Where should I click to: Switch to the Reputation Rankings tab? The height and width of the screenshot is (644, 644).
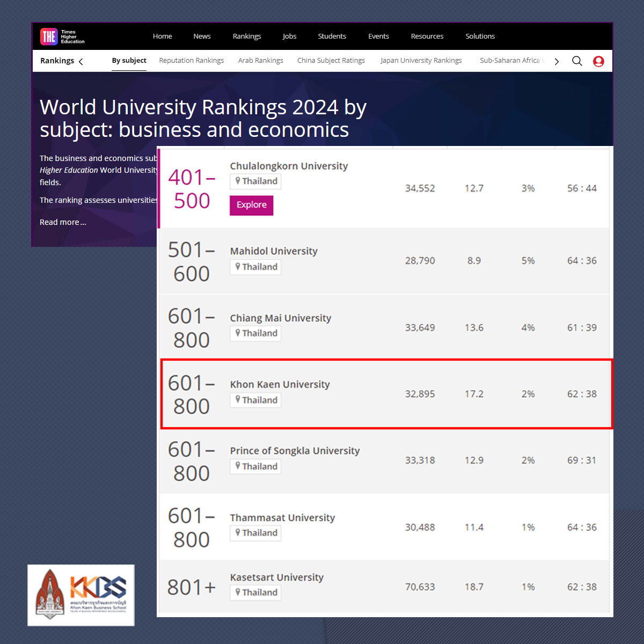(192, 61)
